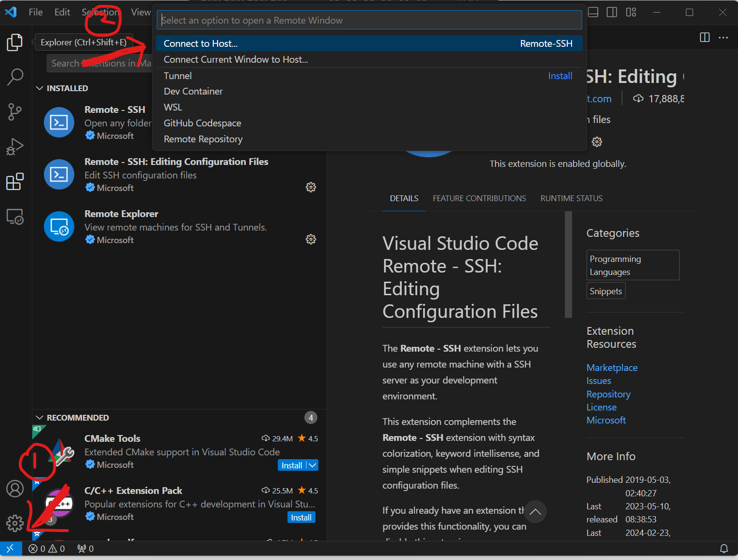Install CMake Tools extension
The width and height of the screenshot is (738, 560).
click(x=292, y=465)
